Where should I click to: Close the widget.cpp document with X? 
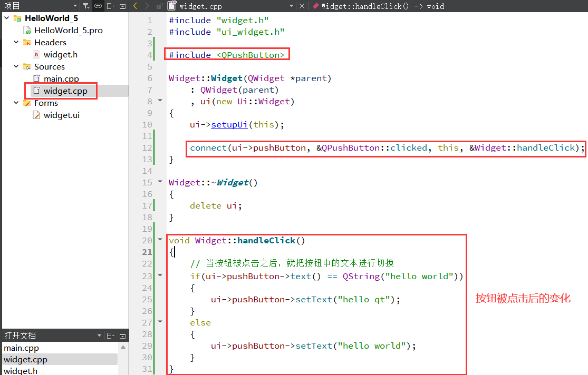[x=302, y=6]
